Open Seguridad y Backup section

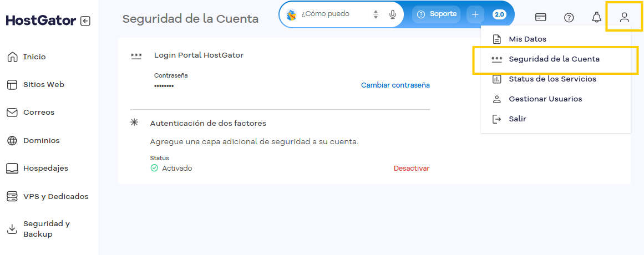(x=47, y=229)
